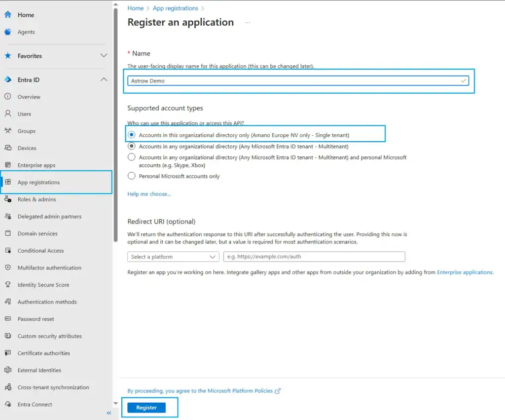505x420 pixels.
Task: Open the Help me choose link
Action: pyautogui.click(x=149, y=194)
